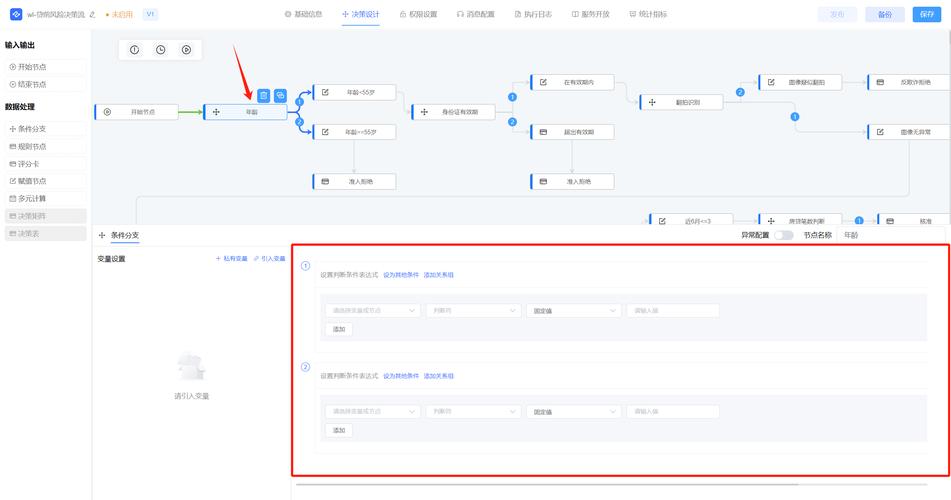The image size is (951, 500).
Task: Pick 开始节点 from the left palette
Action: pos(45,67)
